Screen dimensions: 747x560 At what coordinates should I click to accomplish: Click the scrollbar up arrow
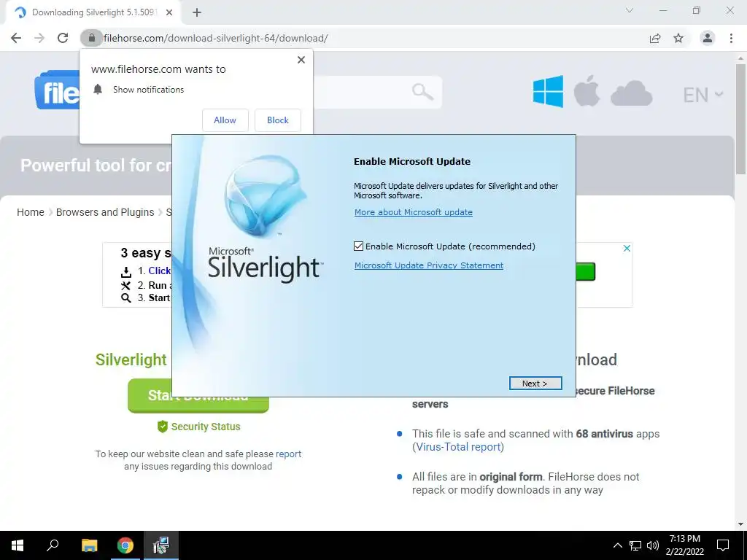coord(740,58)
